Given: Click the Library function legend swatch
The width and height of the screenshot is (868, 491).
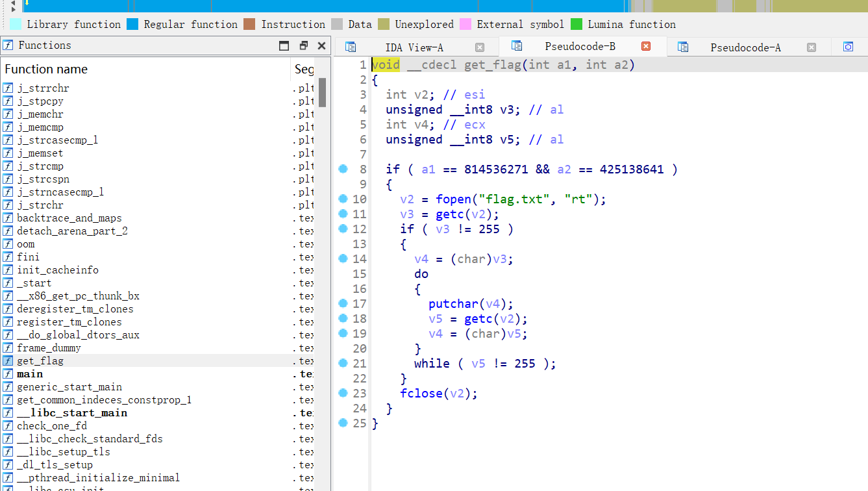Looking at the screenshot, I should [x=16, y=25].
